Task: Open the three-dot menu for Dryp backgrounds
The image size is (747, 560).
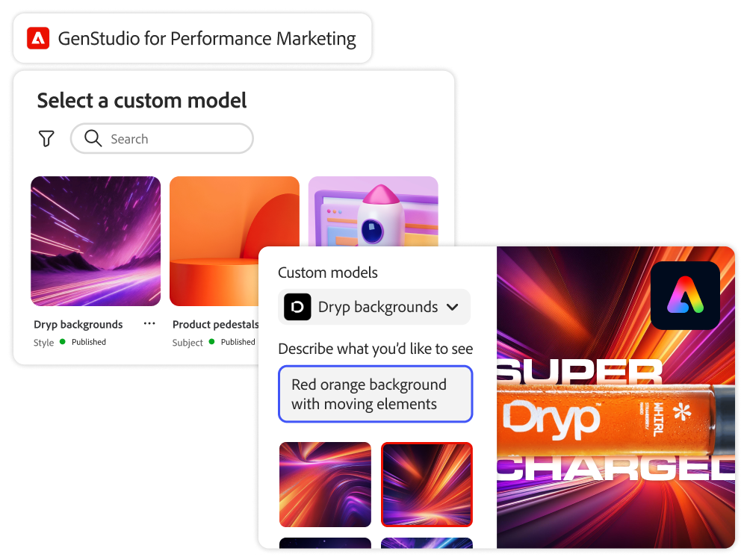Action: coord(149,324)
